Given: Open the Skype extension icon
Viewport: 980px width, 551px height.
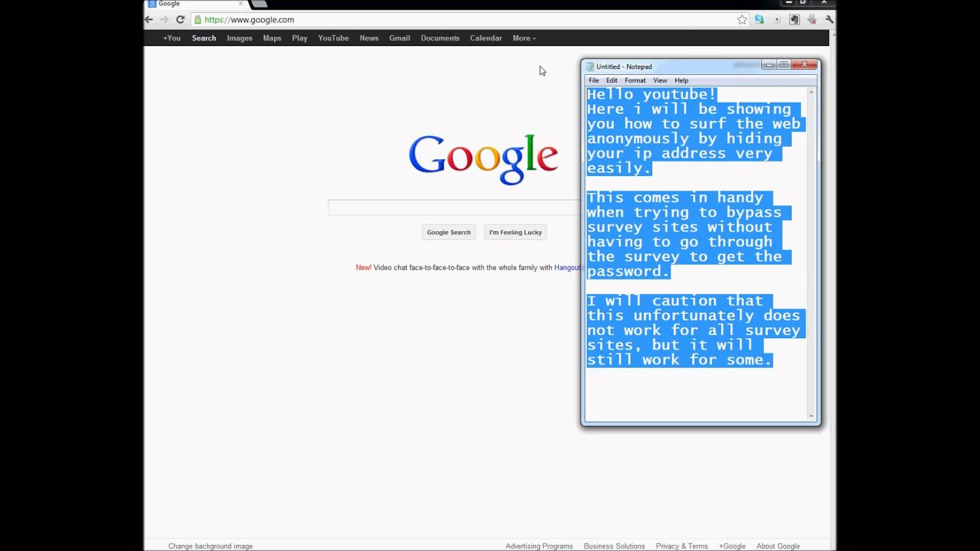Looking at the screenshot, I should pos(759,20).
